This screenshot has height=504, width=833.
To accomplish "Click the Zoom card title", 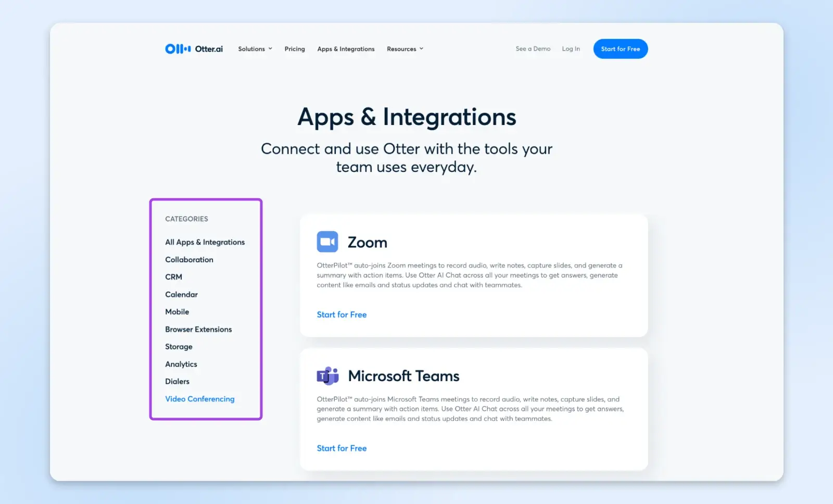I will 368,242.
